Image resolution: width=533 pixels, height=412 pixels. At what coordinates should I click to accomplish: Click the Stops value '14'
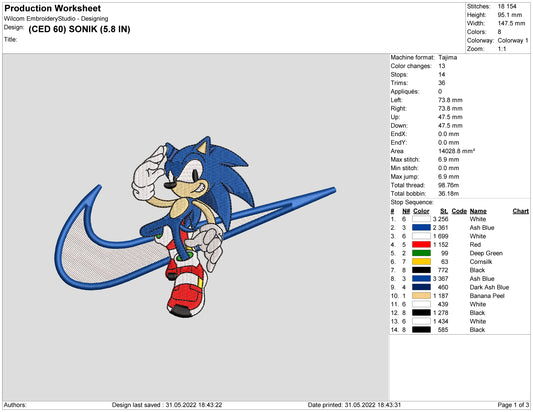(441, 74)
